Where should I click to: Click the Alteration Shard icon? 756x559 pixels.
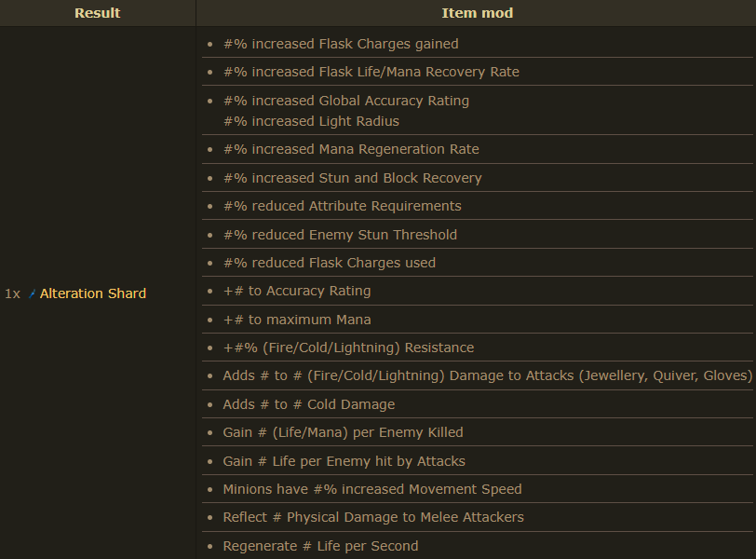pos(32,293)
